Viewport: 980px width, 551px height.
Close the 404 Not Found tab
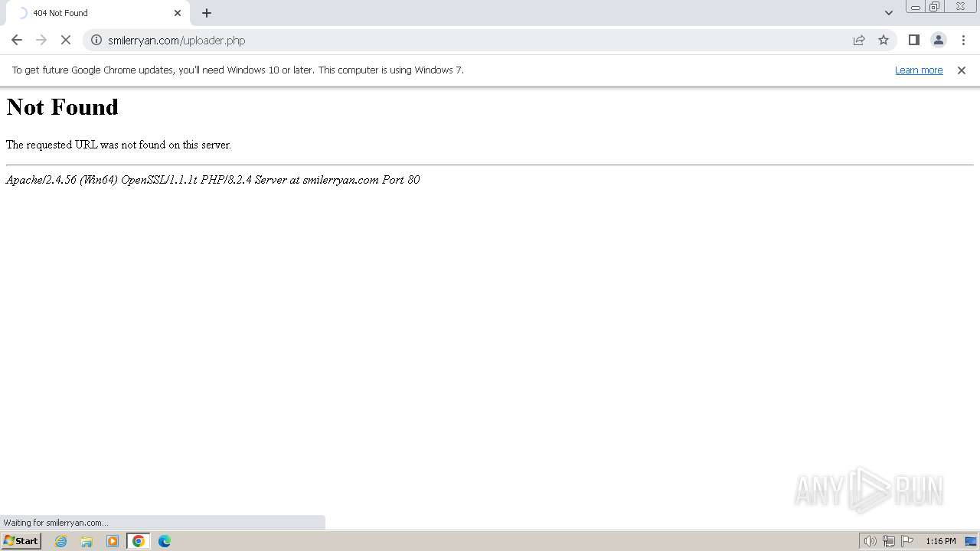[x=178, y=13]
